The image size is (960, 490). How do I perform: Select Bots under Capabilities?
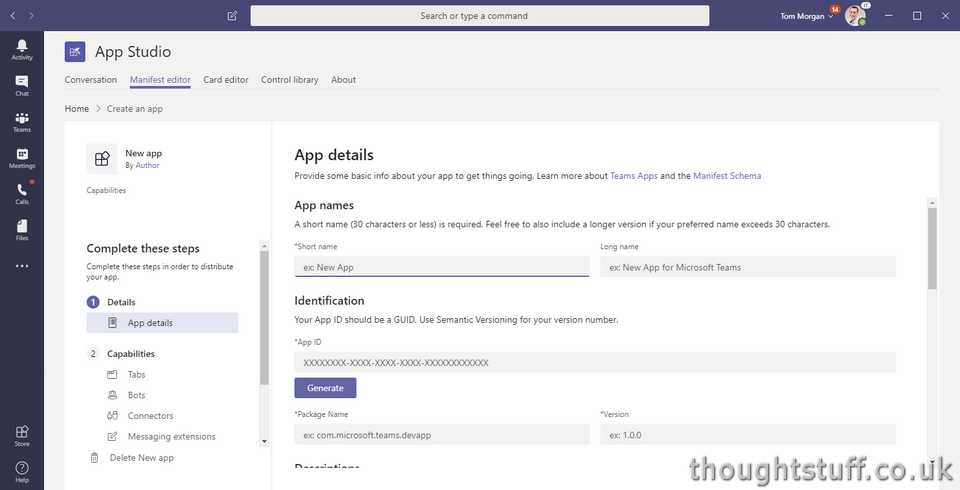point(137,395)
